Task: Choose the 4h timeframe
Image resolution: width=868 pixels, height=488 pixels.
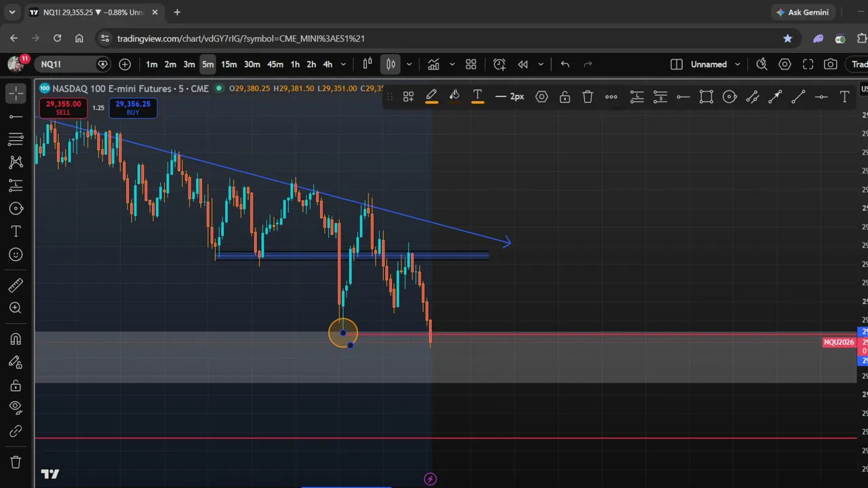Action: [x=328, y=64]
